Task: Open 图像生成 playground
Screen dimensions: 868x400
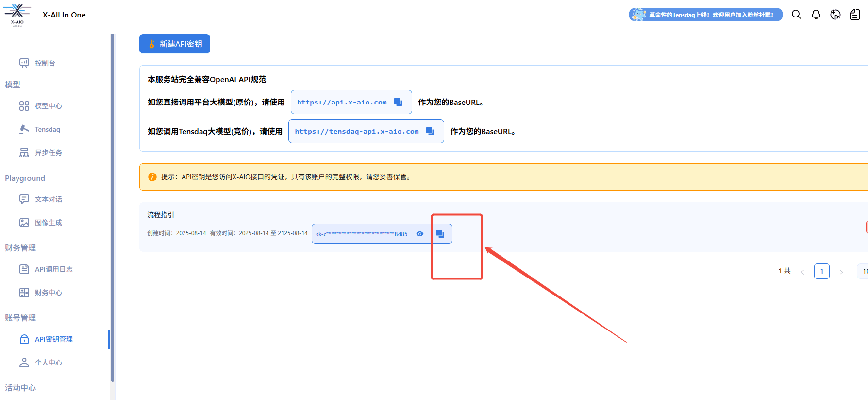Action: 48,223
